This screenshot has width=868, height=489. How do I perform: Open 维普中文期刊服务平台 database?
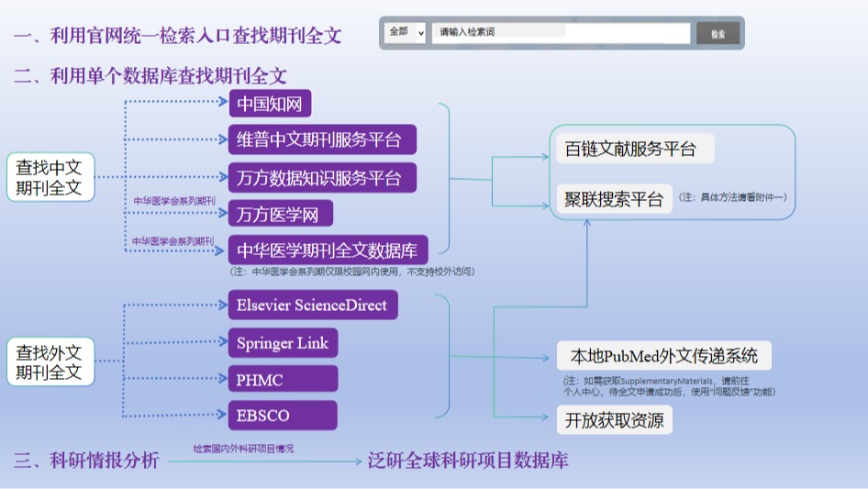[321, 139]
